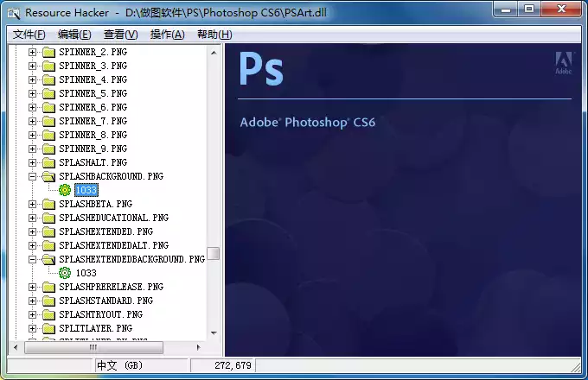This screenshot has height=380, width=588.
Task: Expand the SPINNER_4.PNG node
Action: (32, 79)
